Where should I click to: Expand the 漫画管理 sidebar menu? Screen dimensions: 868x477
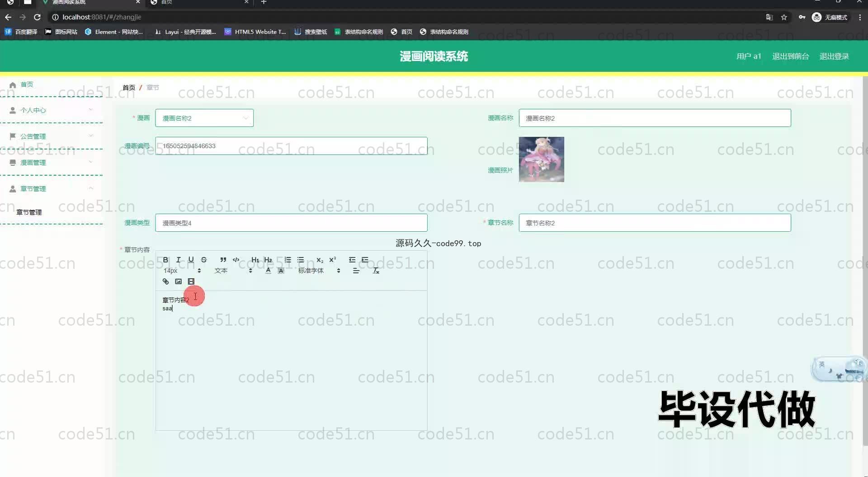coord(51,162)
